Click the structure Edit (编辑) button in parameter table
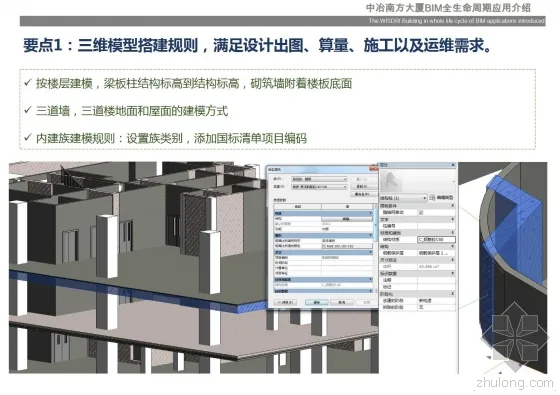Image resolution: width=560 pixels, height=395 pixels. 347,219
